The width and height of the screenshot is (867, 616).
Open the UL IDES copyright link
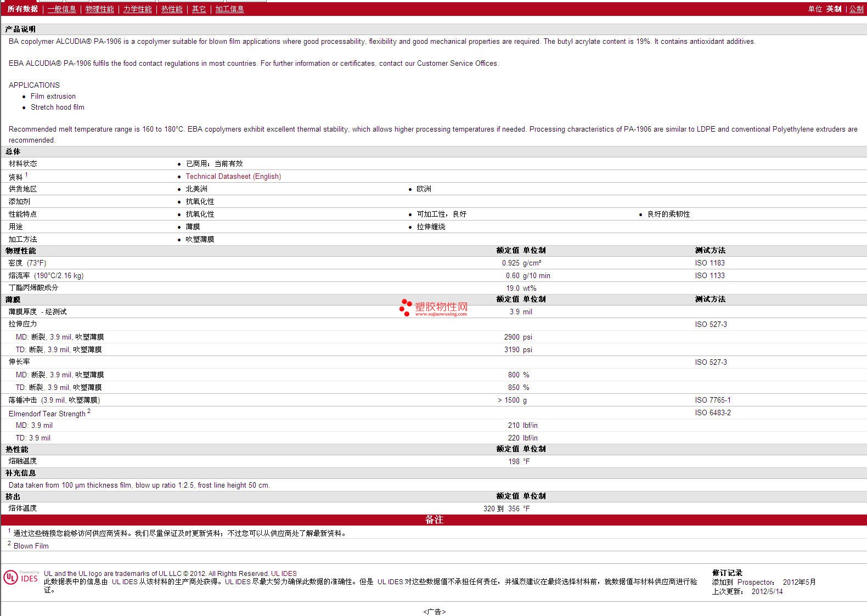pyautogui.click(x=284, y=574)
